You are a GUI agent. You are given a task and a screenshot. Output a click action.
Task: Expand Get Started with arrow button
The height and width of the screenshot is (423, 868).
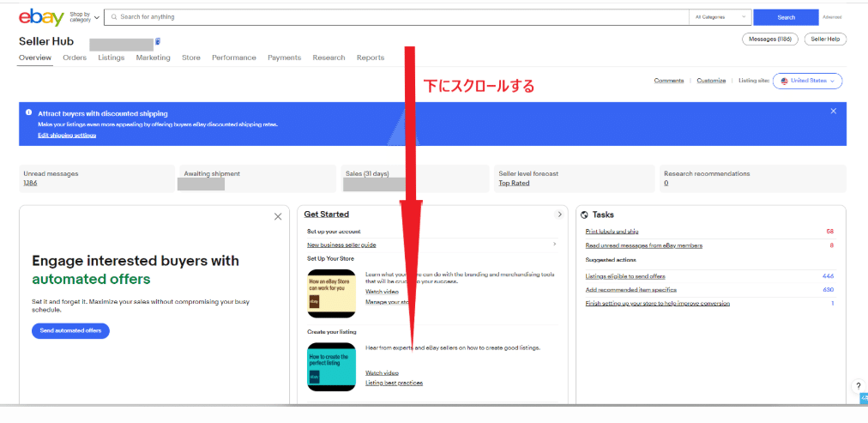(x=560, y=215)
